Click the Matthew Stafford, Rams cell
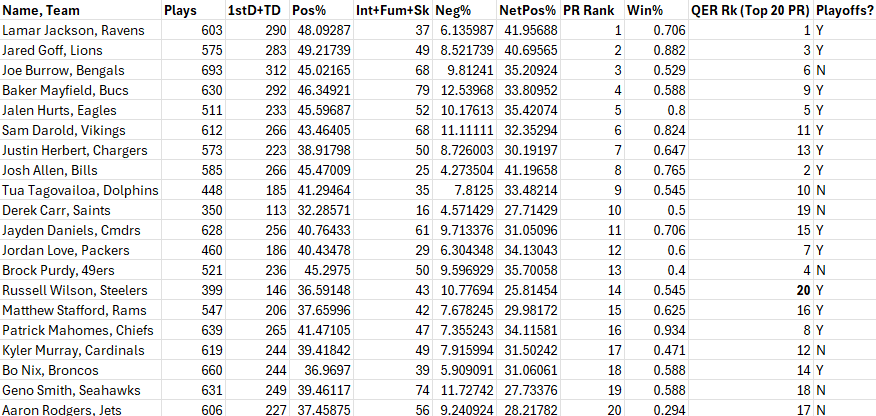 81,310
